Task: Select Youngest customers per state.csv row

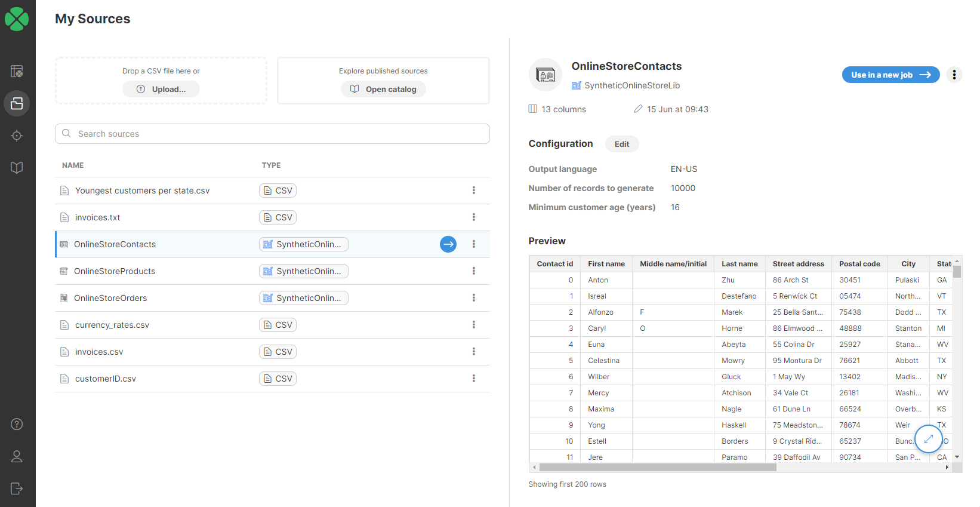Action: pyautogui.click(x=272, y=190)
